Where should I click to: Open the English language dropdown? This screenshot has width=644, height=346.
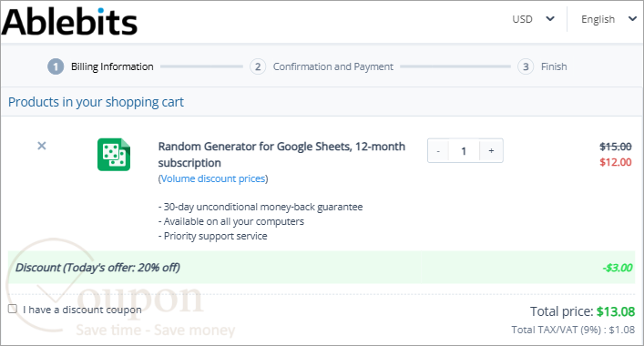point(608,19)
